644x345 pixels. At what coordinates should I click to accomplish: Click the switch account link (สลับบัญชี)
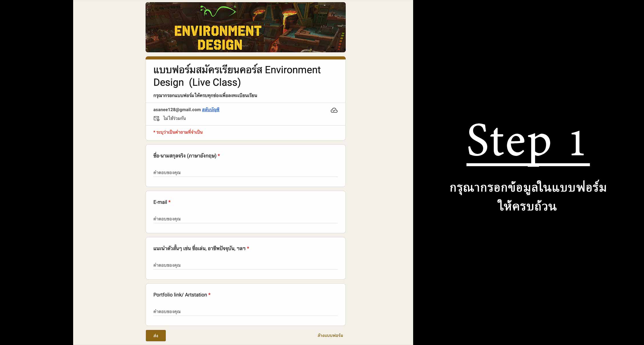211,110
